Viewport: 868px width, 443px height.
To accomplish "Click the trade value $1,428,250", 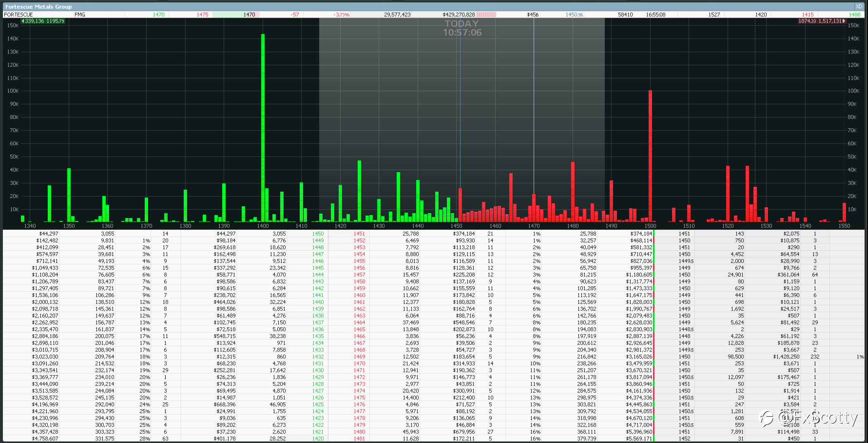I will (x=787, y=357).
